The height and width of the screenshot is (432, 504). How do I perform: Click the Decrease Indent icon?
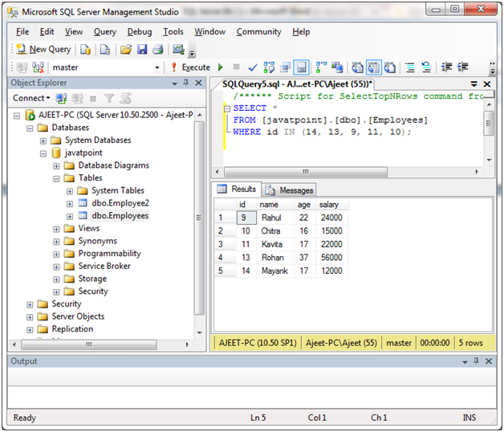click(446, 67)
